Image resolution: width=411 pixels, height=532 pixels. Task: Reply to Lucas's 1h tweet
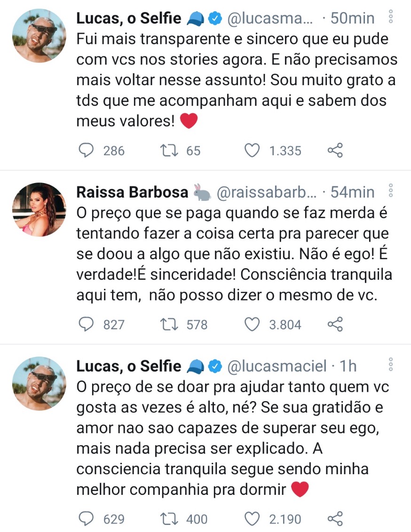pyautogui.click(x=86, y=519)
